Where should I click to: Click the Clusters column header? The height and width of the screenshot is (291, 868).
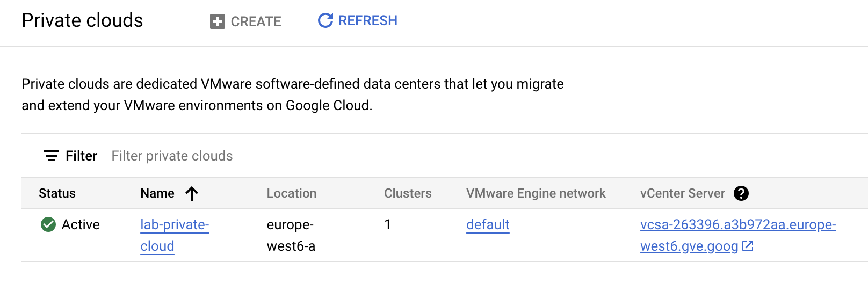(408, 193)
